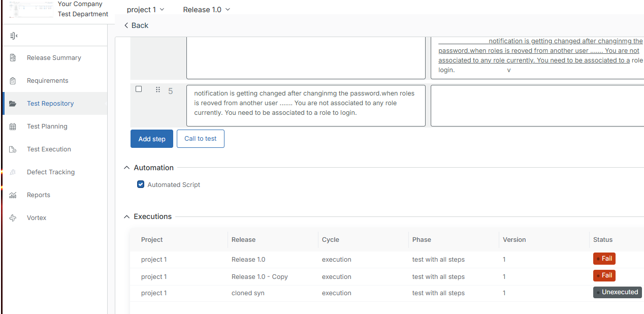Screen dimensions: 644x314
Task: Collapse the sidebar using the toggle icon
Action: pyautogui.click(x=14, y=36)
